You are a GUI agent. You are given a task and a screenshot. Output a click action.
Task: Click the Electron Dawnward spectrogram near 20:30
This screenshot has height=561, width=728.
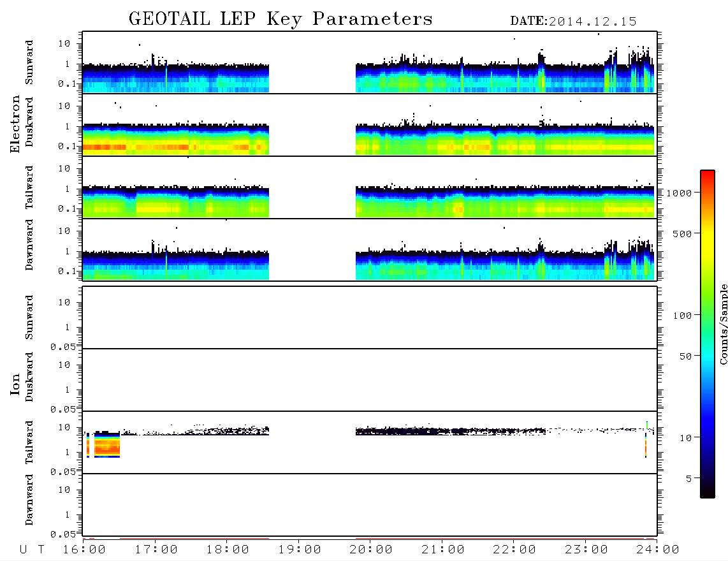(406, 266)
